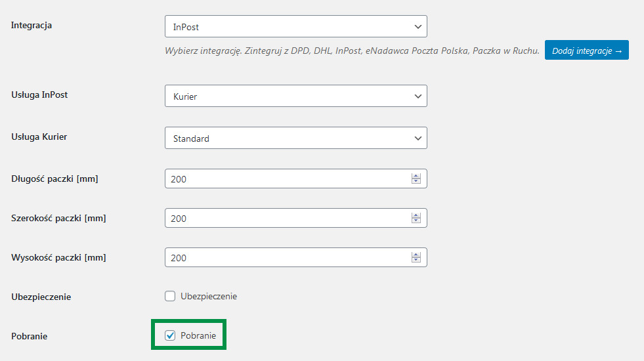The height and width of the screenshot is (361, 644).
Task: Focus the Długość paczki input field
Action: click(x=295, y=179)
